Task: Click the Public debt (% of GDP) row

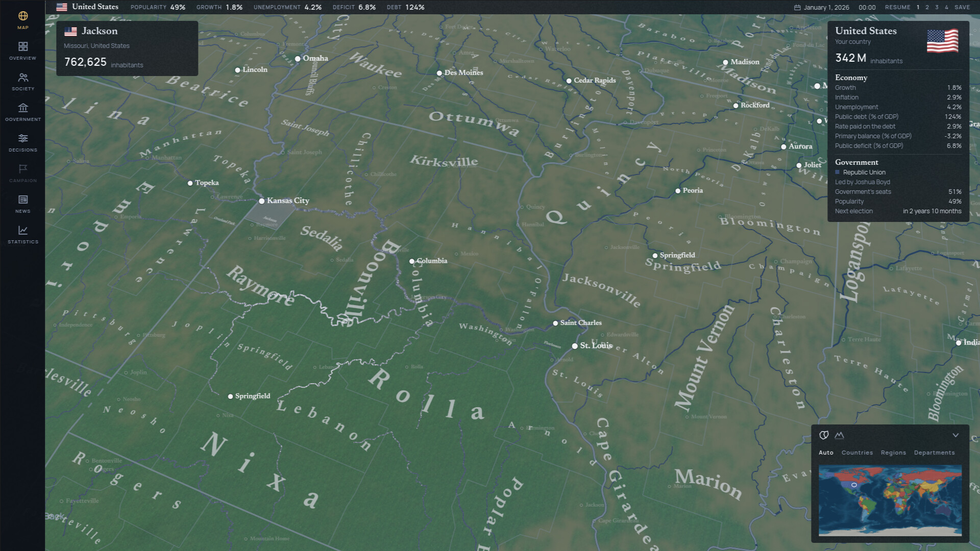Action: [x=898, y=117]
